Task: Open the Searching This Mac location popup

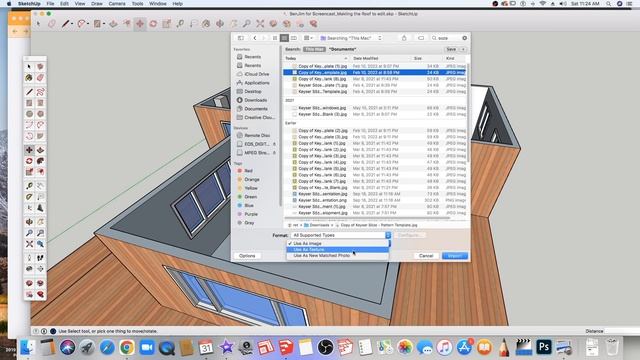Action: [x=351, y=38]
